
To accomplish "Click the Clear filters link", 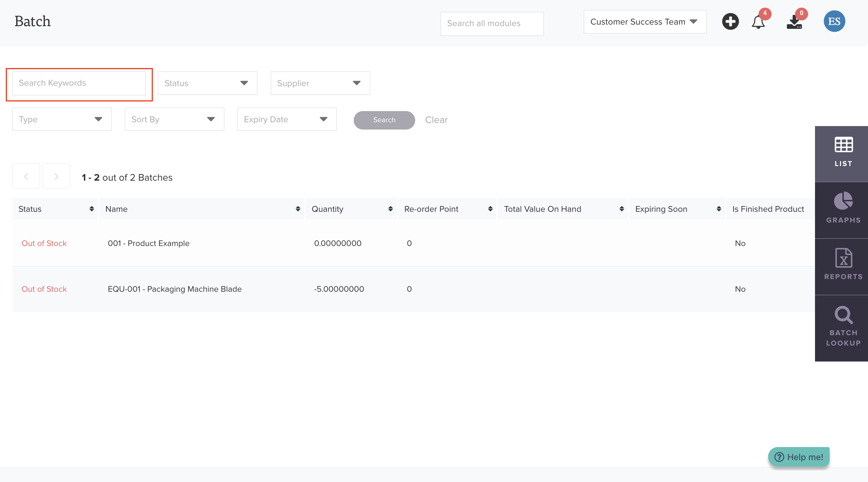I will (436, 120).
